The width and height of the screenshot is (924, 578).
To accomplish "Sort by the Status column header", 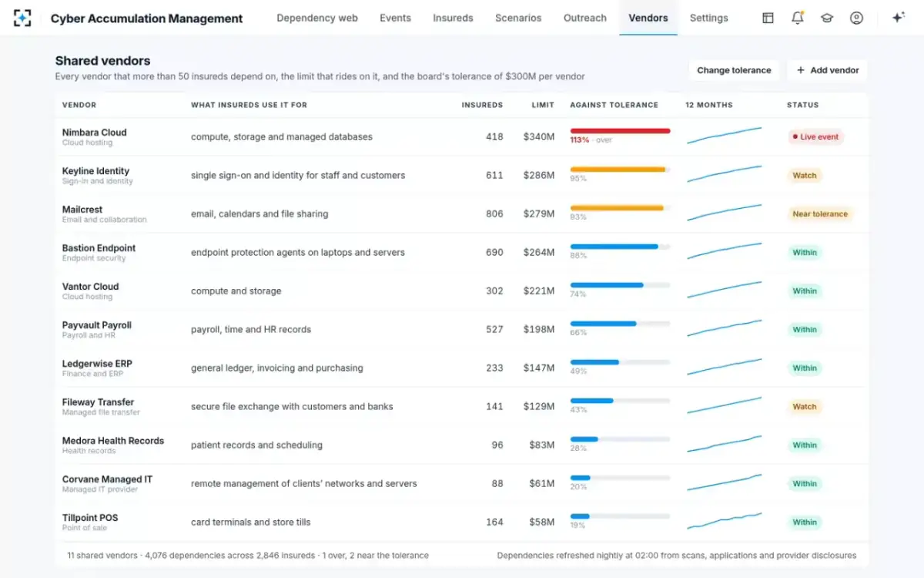I will (802, 105).
